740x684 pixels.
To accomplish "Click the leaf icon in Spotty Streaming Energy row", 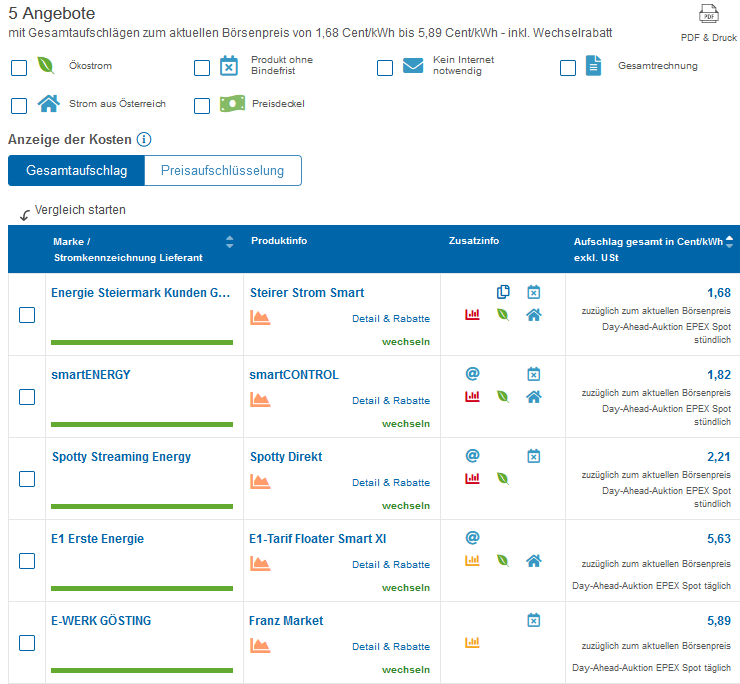I will click(x=503, y=479).
